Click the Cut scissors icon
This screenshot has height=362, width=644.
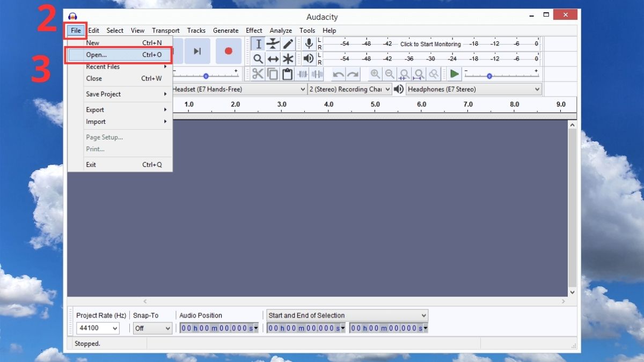(258, 74)
